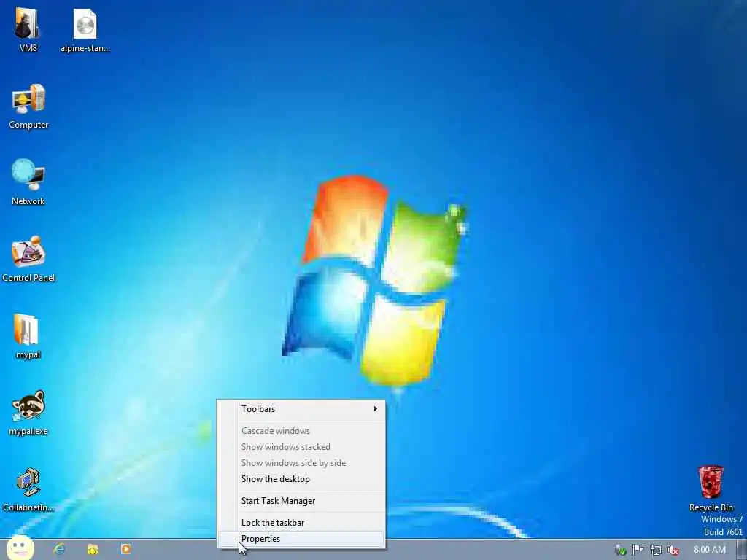This screenshot has width=747, height=560.
Task: Select the Control Panel desktop icon
Action: [28, 259]
